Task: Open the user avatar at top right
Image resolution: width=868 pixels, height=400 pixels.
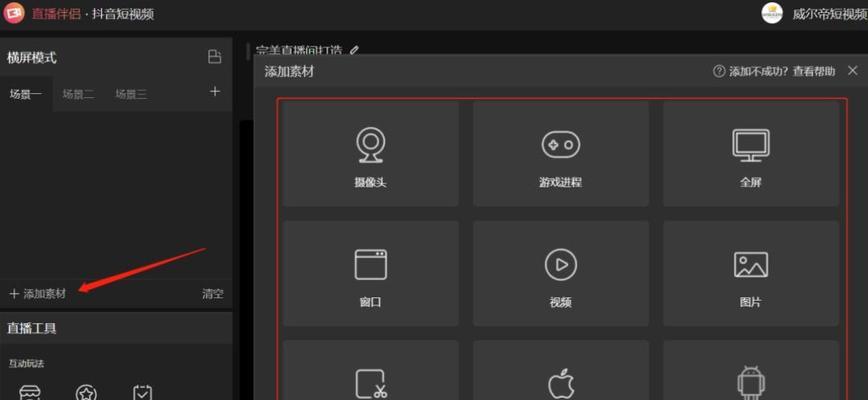Action: [772, 13]
